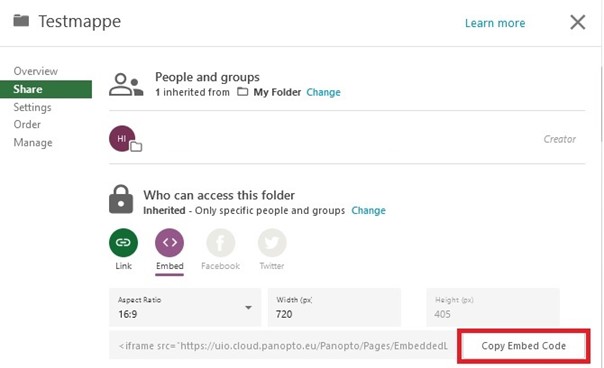
Task: Click the Testmappe title text
Action: tap(79, 21)
